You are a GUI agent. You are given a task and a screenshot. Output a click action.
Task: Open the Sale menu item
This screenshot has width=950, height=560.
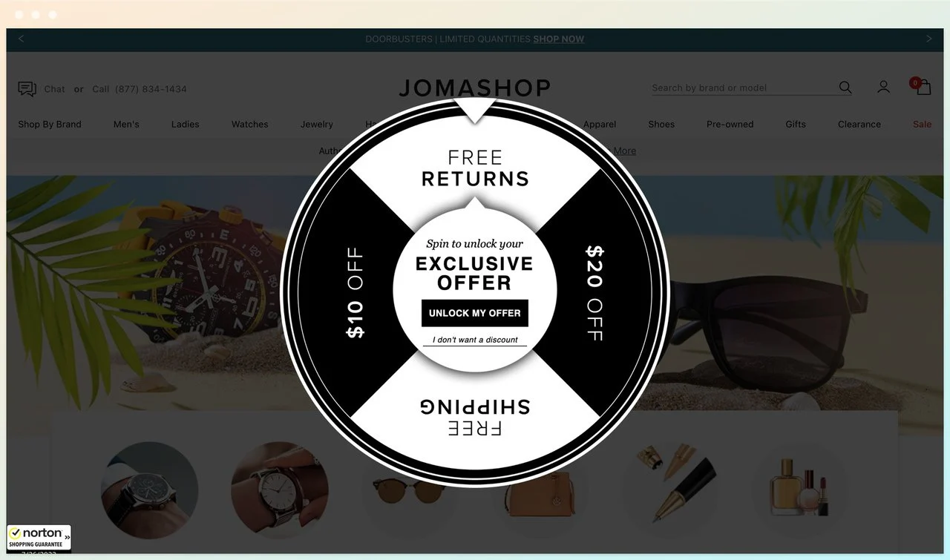tap(922, 125)
